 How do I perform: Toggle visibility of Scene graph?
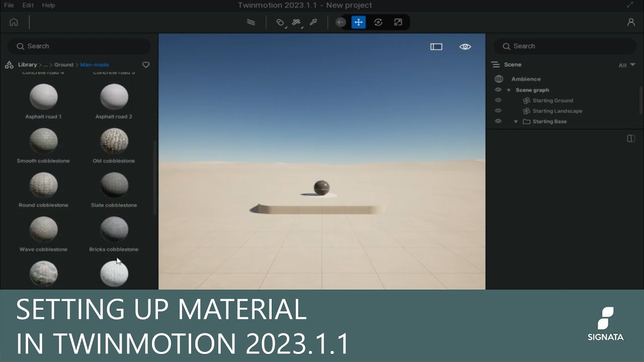(498, 90)
